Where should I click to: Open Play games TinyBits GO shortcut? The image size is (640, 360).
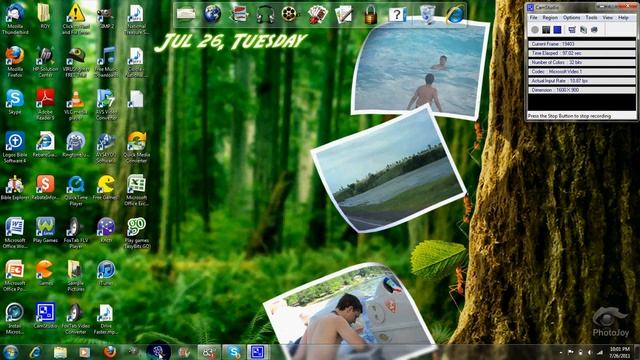pos(136,233)
